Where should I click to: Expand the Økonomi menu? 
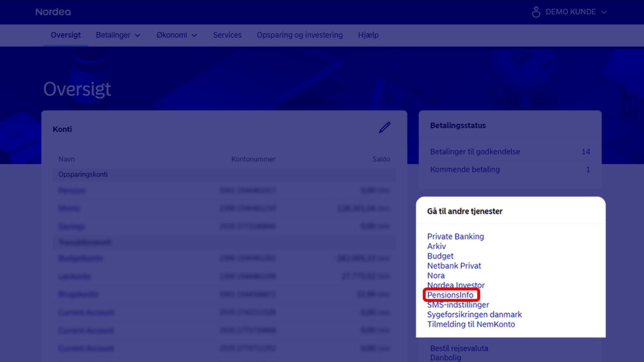pos(177,35)
